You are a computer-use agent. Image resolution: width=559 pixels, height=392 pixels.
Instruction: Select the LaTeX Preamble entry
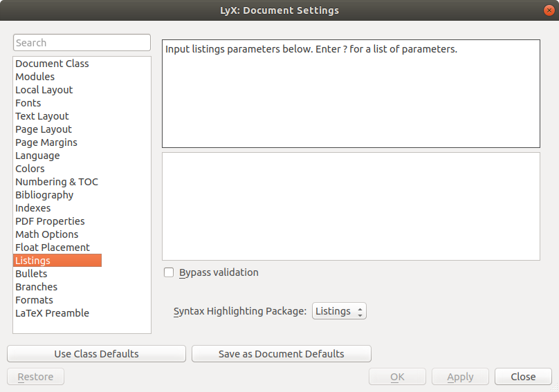(52, 313)
